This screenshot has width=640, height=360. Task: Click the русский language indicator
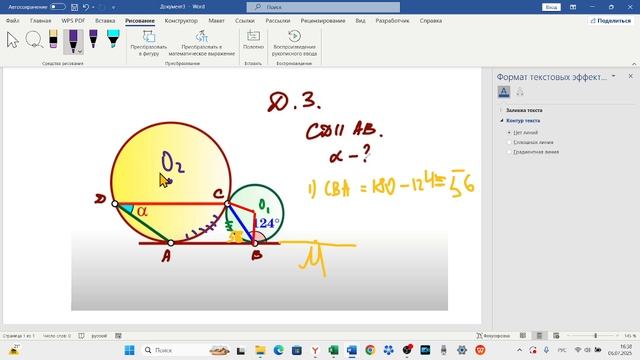(x=99, y=336)
